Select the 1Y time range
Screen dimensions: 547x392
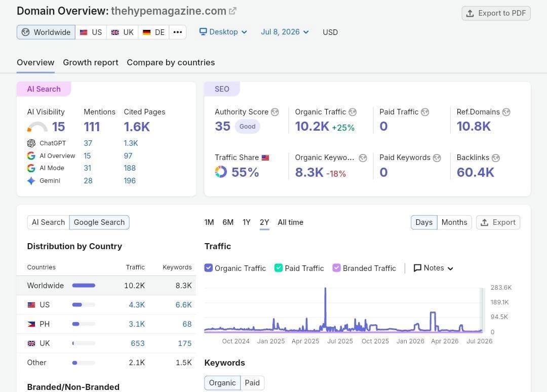pyautogui.click(x=247, y=222)
